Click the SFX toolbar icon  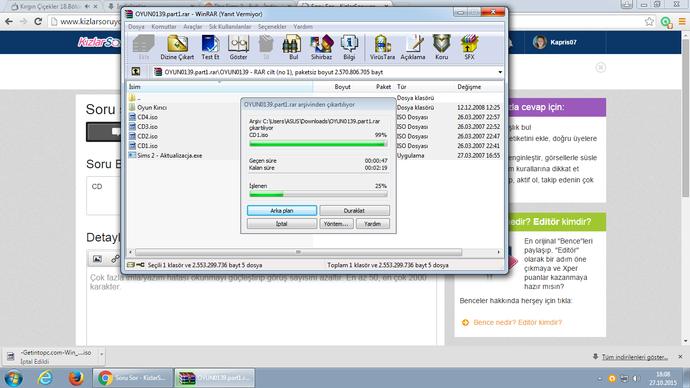469,48
